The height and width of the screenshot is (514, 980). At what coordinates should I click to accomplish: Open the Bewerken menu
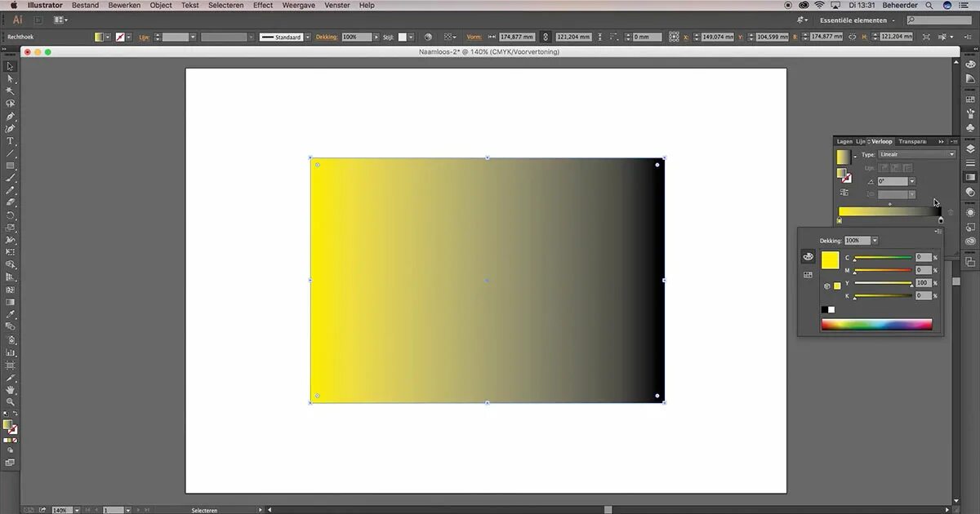pos(124,5)
